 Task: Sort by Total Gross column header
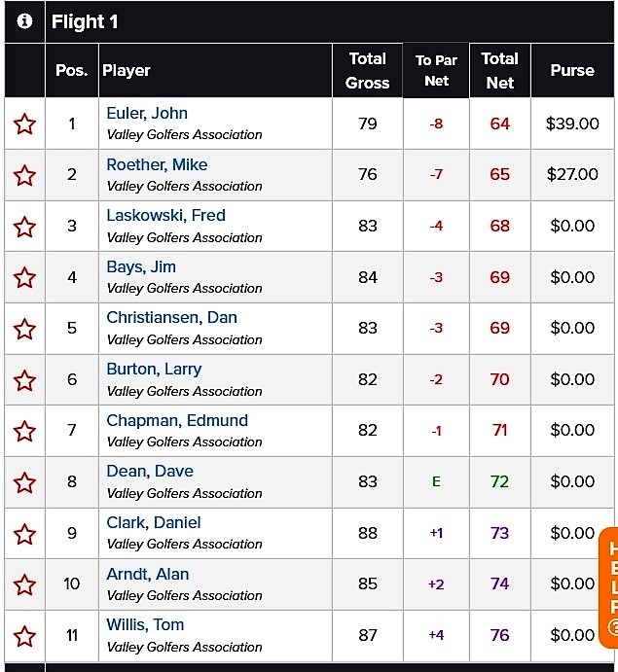368,70
